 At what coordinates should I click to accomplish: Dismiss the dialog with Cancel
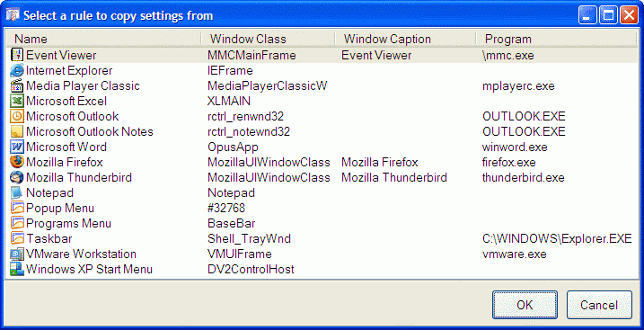click(599, 305)
